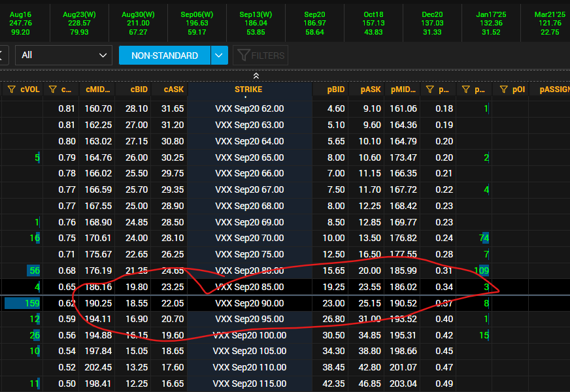The width and height of the screenshot is (570, 392).
Task: Click put volume 74 cell
Action: [x=484, y=238]
